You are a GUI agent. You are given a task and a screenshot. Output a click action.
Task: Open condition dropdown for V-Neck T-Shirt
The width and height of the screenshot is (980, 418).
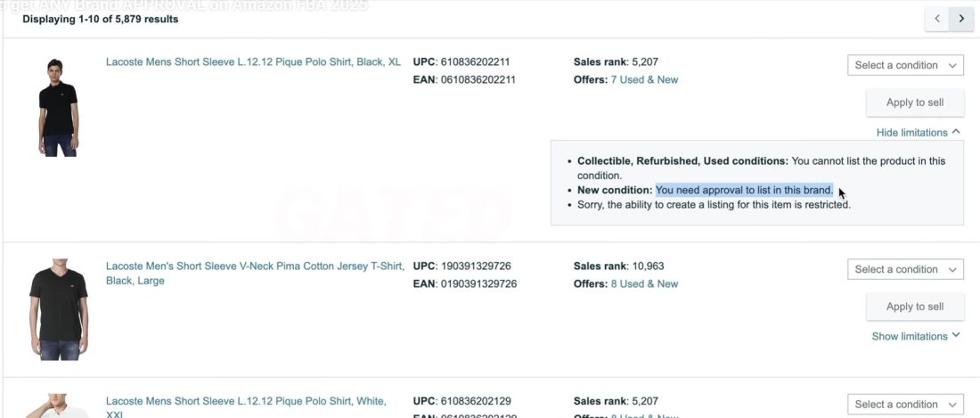[905, 269]
